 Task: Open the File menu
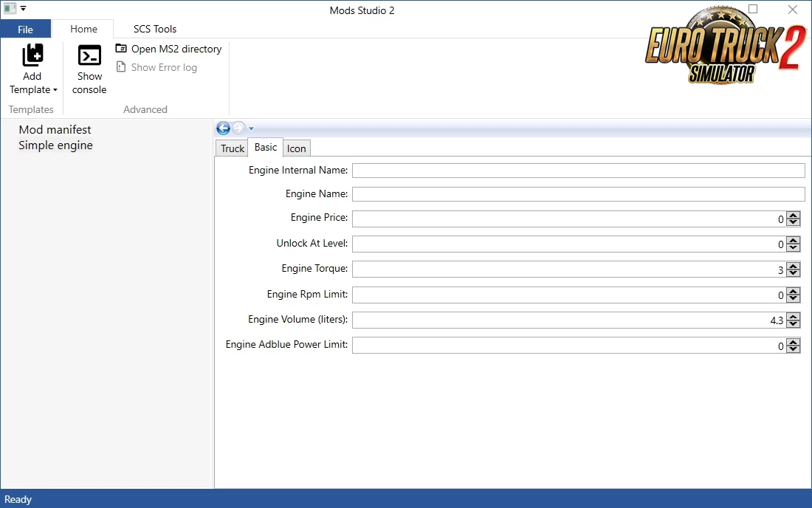pyautogui.click(x=25, y=30)
